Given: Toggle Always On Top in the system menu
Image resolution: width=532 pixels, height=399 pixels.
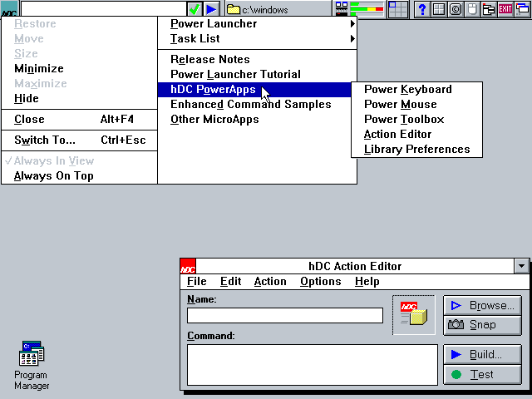Looking at the screenshot, I should point(80,175).
